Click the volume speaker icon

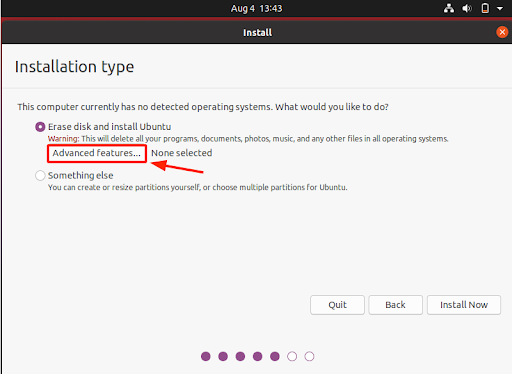point(467,8)
